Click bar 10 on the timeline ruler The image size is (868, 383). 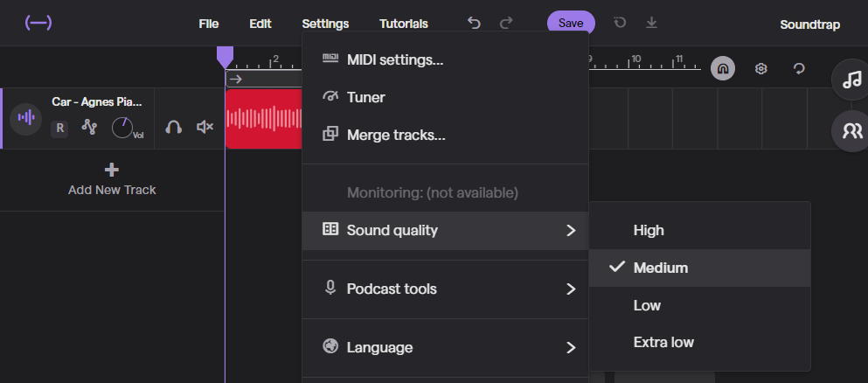click(636, 59)
